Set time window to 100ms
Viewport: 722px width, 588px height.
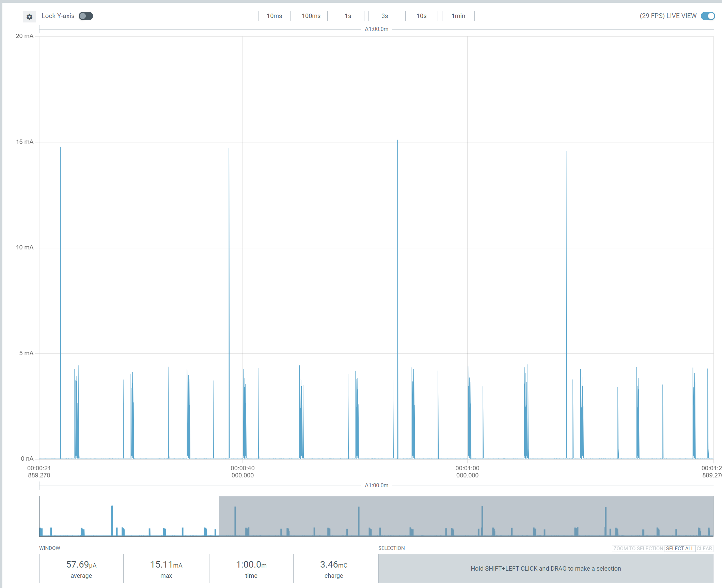click(x=311, y=16)
